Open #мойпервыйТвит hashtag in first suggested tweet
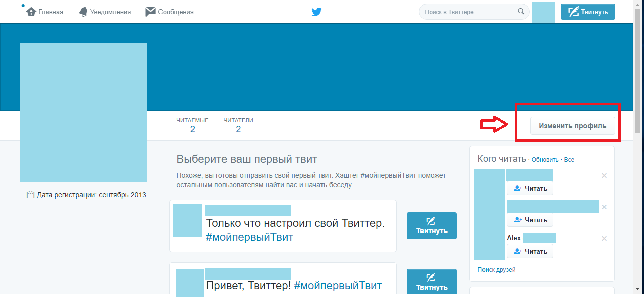The width and height of the screenshot is (644, 297). click(249, 237)
